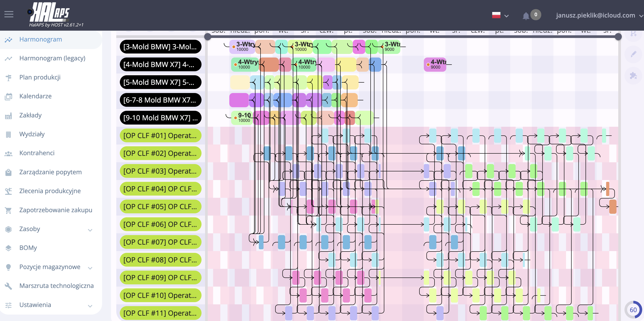Image resolution: width=644 pixels, height=321 pixels.
Task: Click the 4-Wtr 9000 task block
Action: pyautogui.click(x=435, y=65)
